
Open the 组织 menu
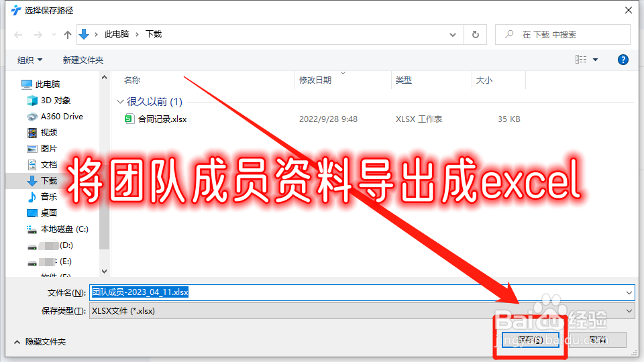coord(30,60)
